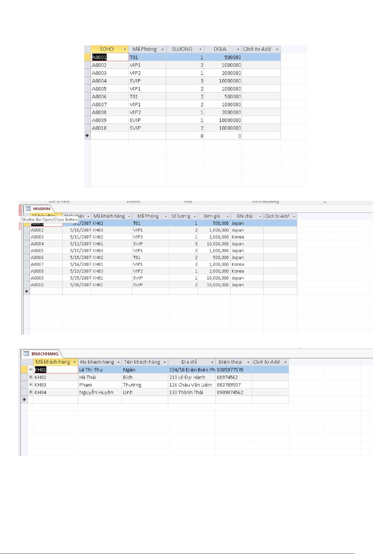Expand the KH01 customer record
The height and width of the screenshot is (554, 392).
coord(31,370)
